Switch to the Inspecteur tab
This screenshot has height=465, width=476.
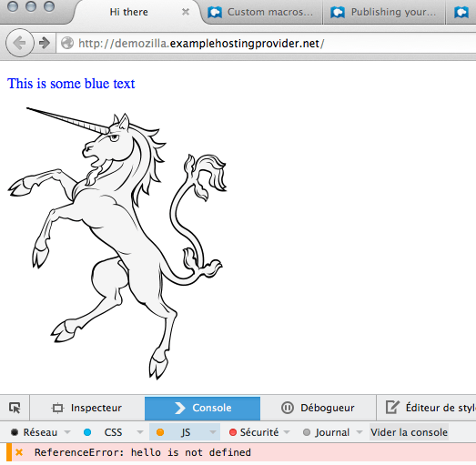pyautogui.click(x=87, y=408)
